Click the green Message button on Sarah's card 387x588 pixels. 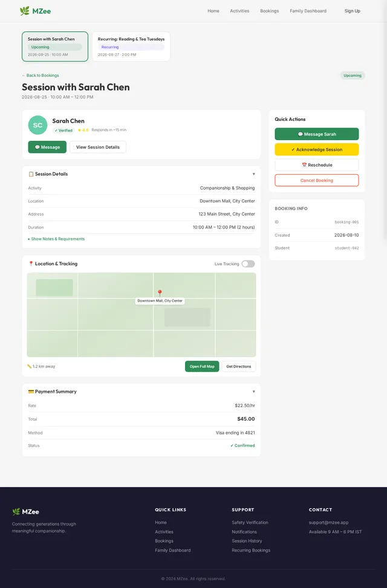pos(47,147)
